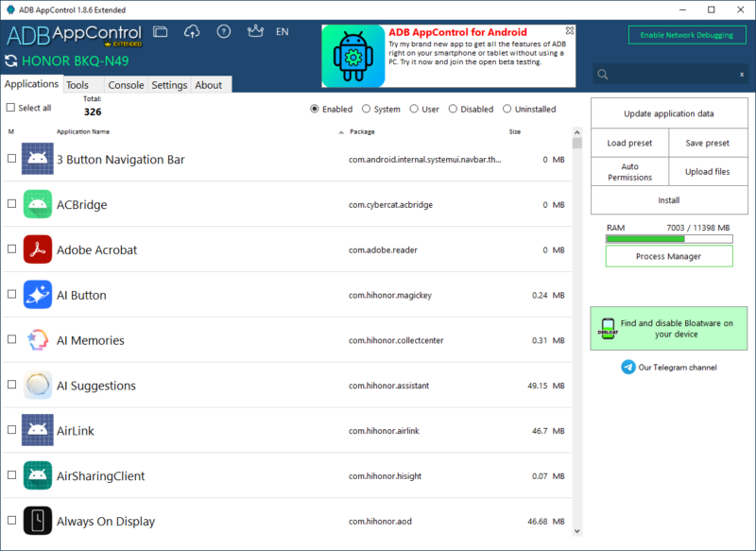Click the crown icon in the header
Screen dimensions: 756x551
253,31
